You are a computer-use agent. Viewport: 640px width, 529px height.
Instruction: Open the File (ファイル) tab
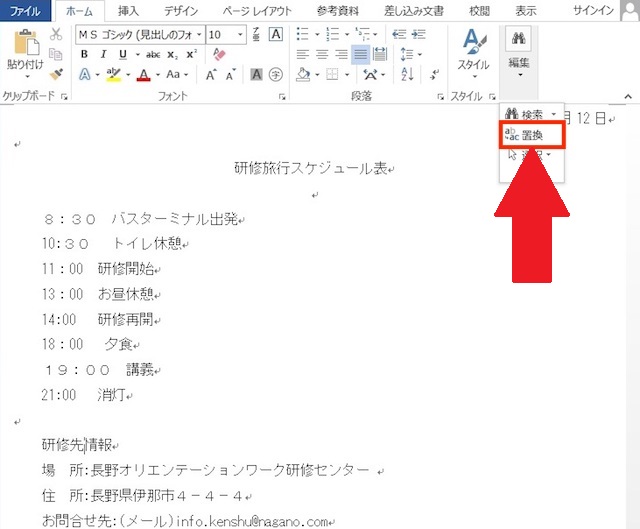point(25,11)
